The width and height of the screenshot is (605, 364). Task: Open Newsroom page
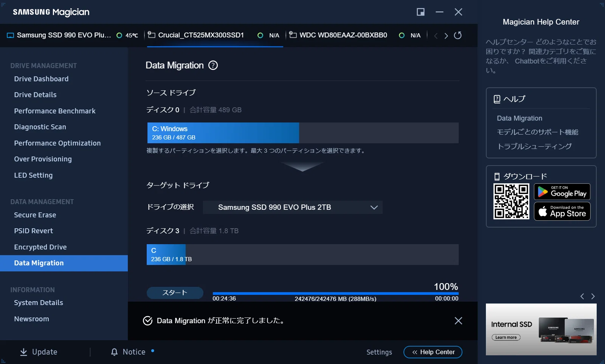(x=31, y=319)
